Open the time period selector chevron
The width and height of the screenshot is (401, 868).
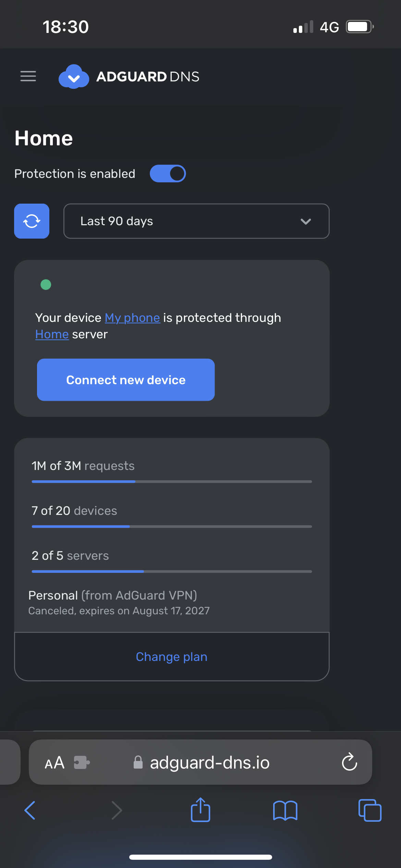coord(306,221)
